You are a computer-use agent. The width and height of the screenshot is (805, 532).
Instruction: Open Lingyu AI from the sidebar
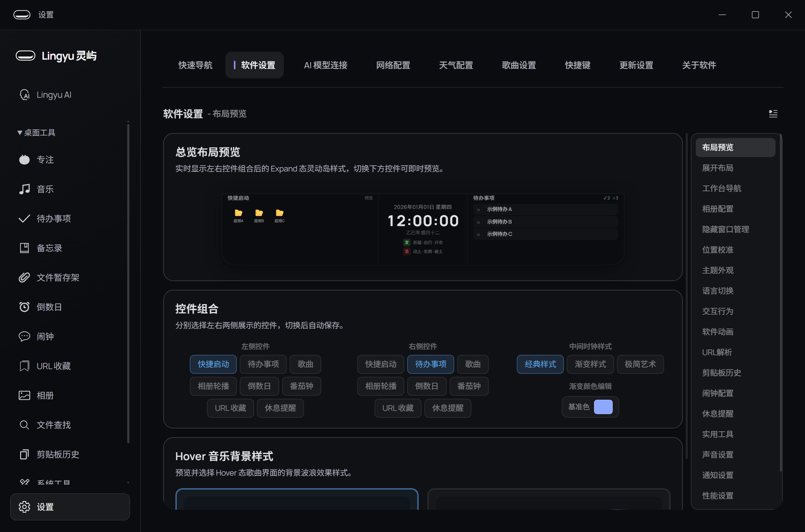click(x=46, y=95)
